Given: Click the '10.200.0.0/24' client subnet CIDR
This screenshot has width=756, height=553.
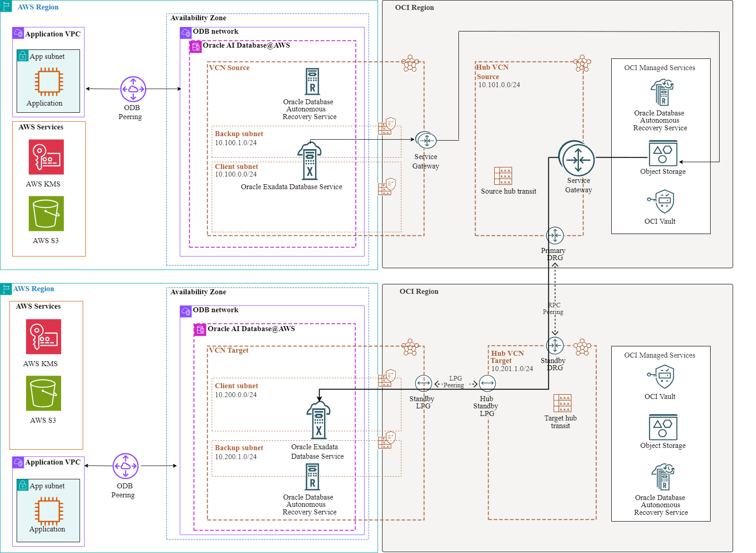Looking at the screenshot, I should (x=236, y=395).
